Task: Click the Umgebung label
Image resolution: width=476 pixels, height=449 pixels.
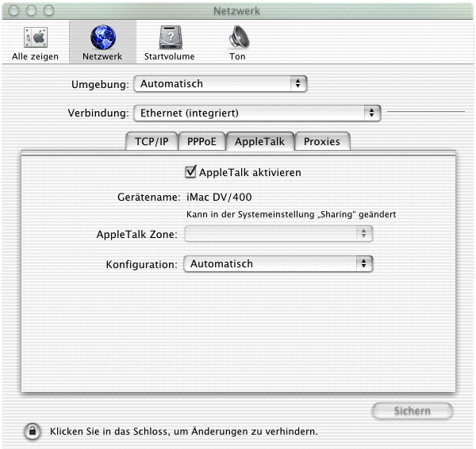Action: [101, 84]
